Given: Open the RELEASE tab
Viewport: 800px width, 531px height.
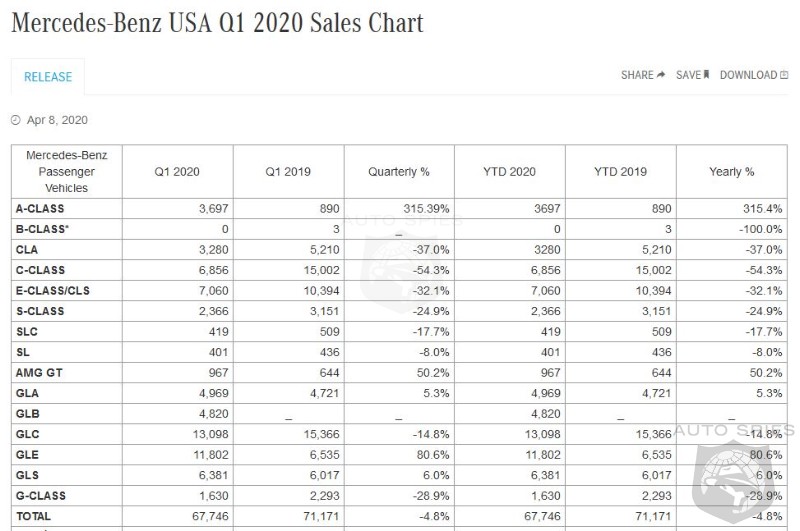Looking at the screenshot, I should 48,77.
